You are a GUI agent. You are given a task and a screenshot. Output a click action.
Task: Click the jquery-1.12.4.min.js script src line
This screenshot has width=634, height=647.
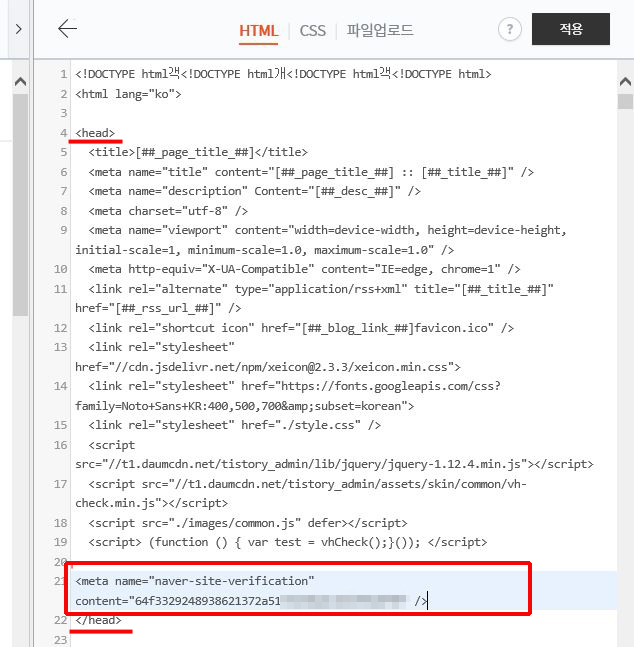tap(334, 465)
